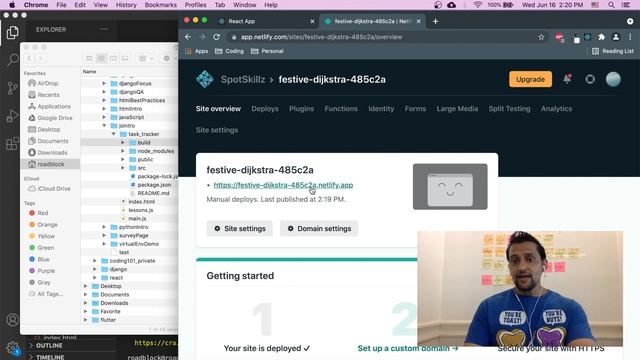Select Finder list view icon
The image size is (640, 360).
[x=101, y=58]
